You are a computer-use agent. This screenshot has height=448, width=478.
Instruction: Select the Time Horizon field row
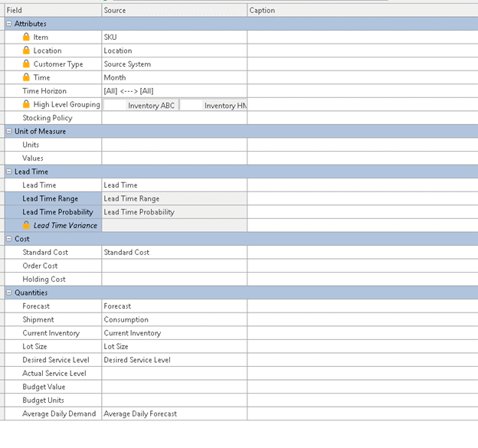point(53,91)
